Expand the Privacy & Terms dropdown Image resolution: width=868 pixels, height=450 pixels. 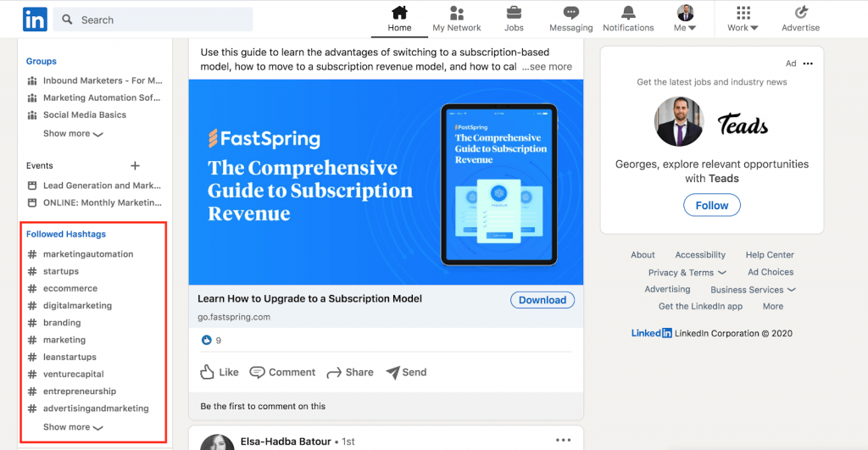pos(687,272)
